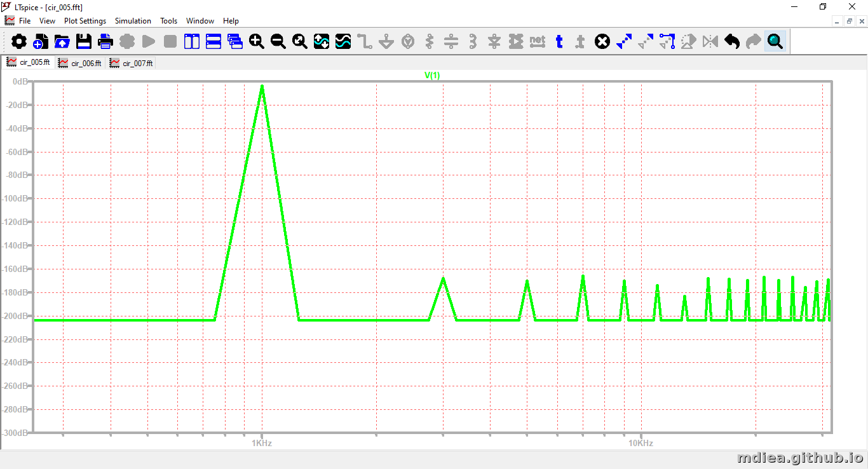Click the green 1KHz peak tip
Viewport: 868px width, 469px height.
coord(262,87)
